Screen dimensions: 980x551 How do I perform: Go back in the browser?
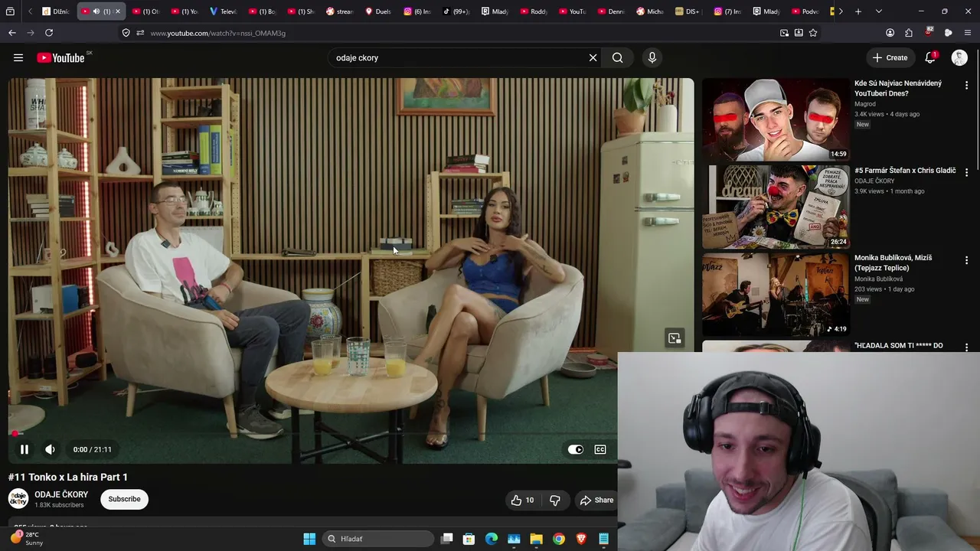tap(12, 33)
